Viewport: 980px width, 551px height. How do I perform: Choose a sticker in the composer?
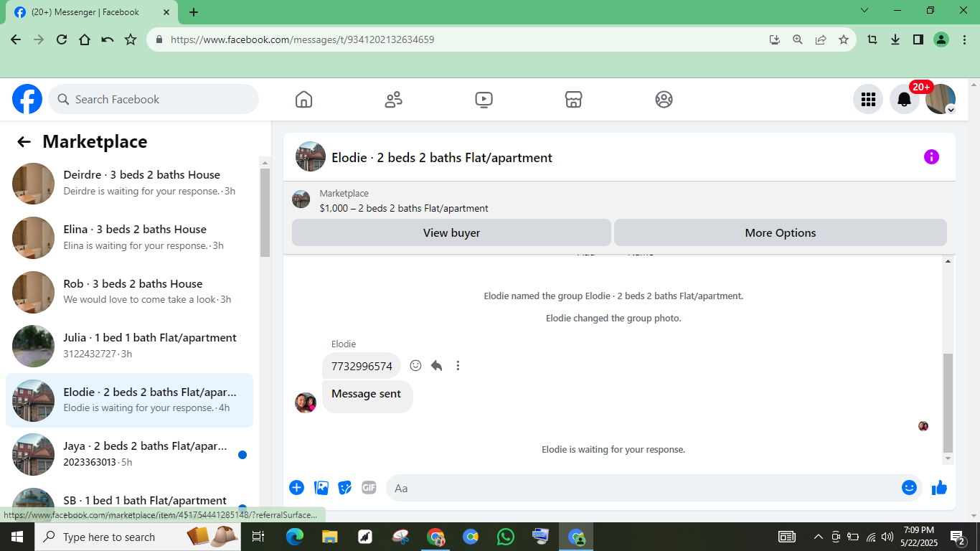pyautogui.click(x=345, y=488)
